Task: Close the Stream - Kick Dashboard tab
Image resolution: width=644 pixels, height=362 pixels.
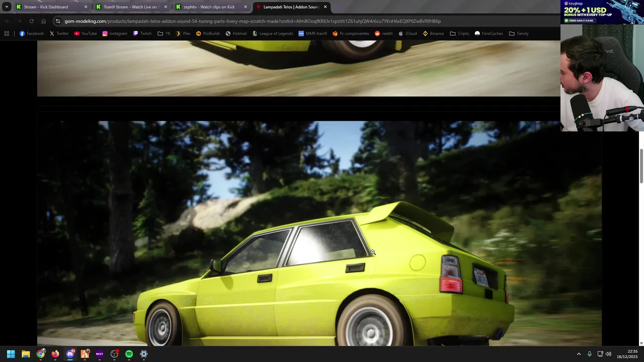Action: click(86, 7)
